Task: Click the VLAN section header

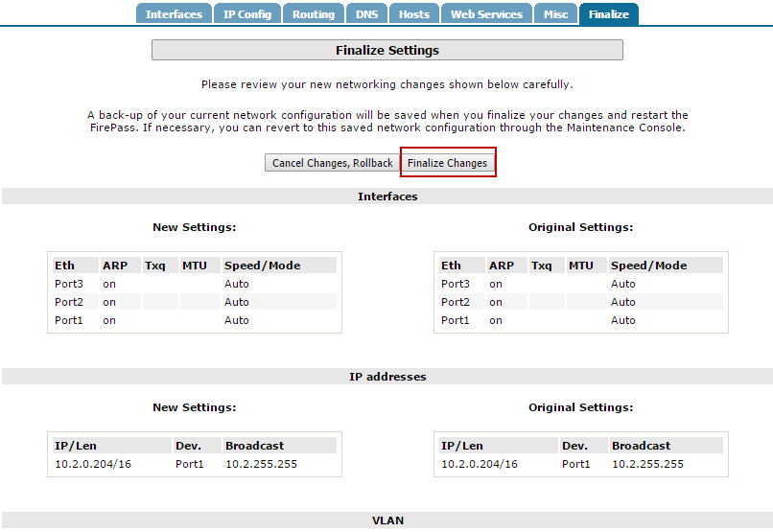Action: point(386,520)
